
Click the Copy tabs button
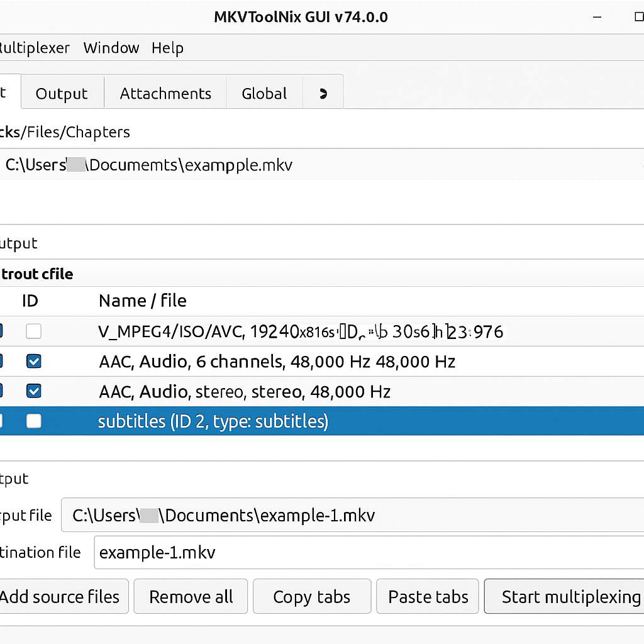(312, 597)
